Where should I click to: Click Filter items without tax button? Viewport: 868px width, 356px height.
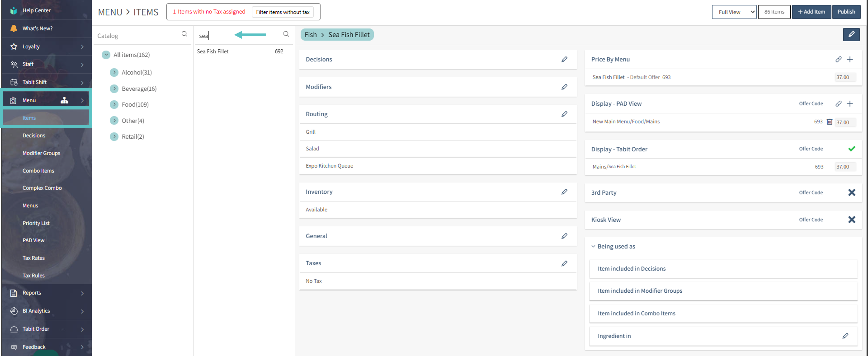(282, 12)
